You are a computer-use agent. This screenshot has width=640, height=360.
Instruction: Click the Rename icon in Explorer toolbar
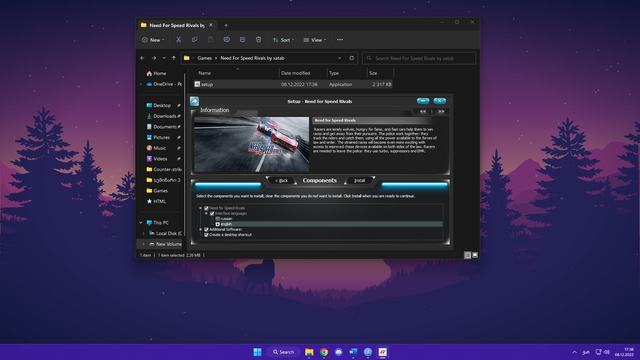tap(227, 40)
